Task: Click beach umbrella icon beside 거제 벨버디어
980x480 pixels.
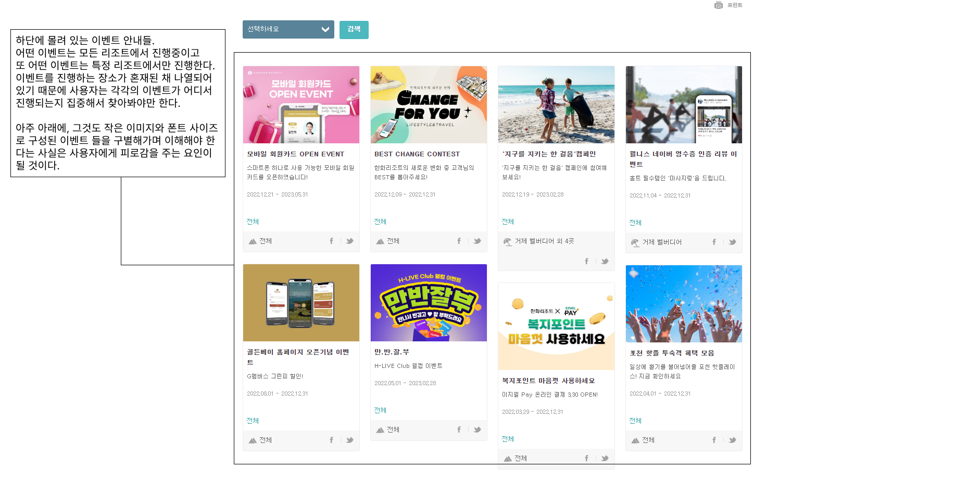Action: 635,242
